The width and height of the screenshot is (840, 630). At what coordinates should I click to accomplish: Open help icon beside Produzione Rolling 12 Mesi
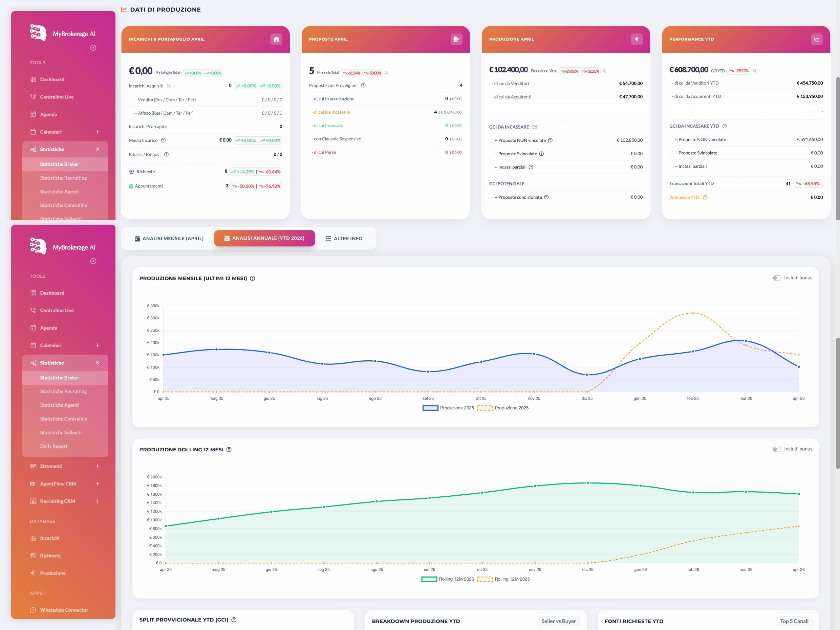coord(229,449)
